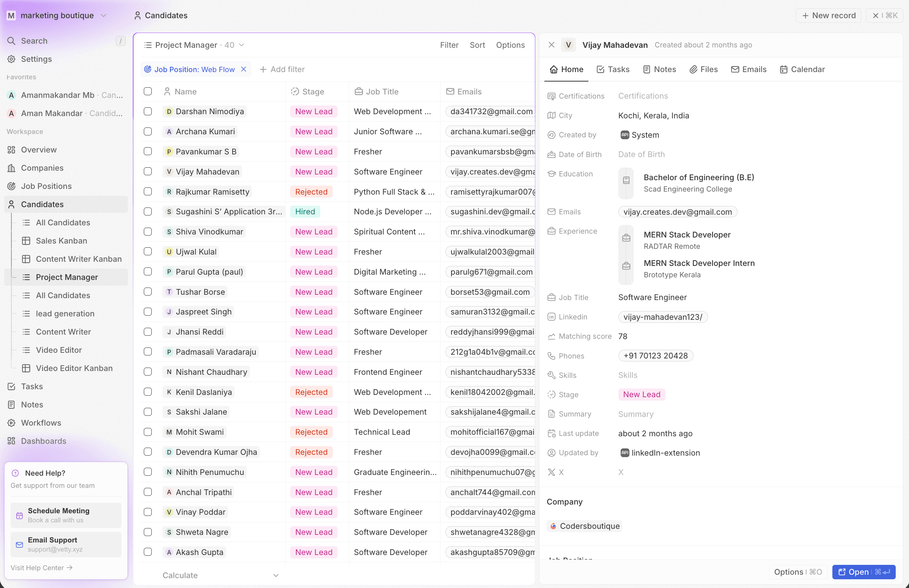The width and height of the screenshot is (909, 588).
Task: Click the New Lead stage tag in details
Action: tap(642, 395)
